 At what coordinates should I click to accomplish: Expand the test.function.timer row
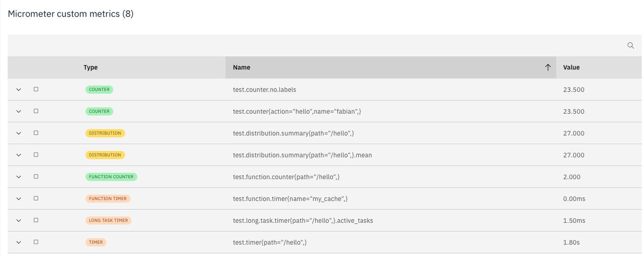19,199
